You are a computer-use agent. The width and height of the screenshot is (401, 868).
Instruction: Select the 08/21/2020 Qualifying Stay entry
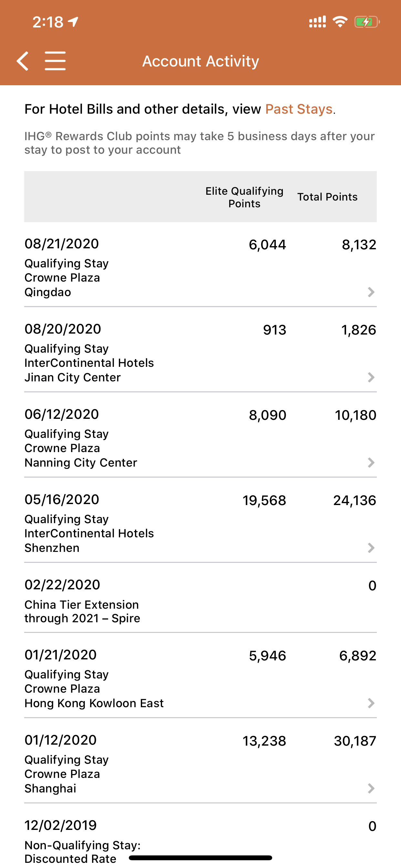click(200, 264)
